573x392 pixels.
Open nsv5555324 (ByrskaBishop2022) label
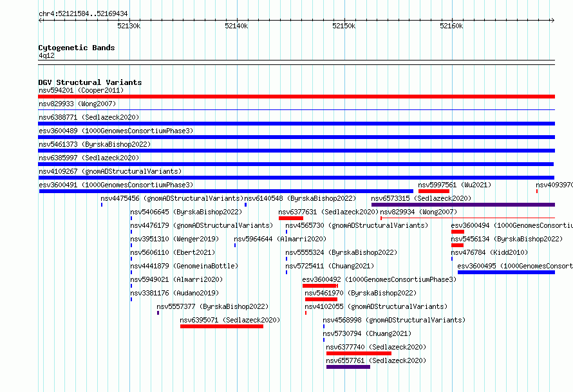tap(341, 252)
